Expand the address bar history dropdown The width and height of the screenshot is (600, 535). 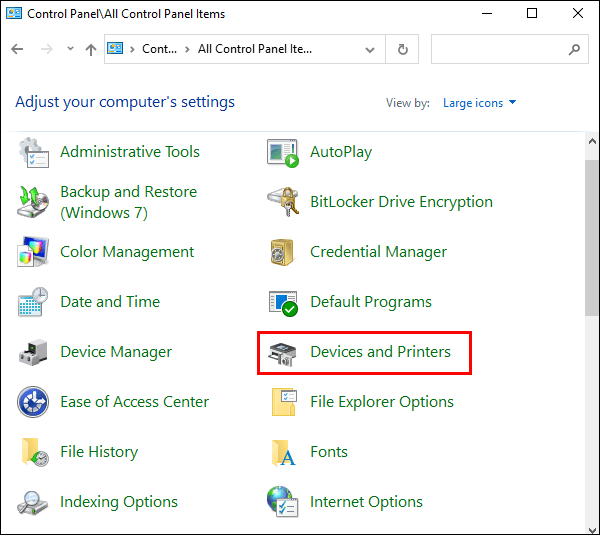pyautogui.click(x=370, y=49)
